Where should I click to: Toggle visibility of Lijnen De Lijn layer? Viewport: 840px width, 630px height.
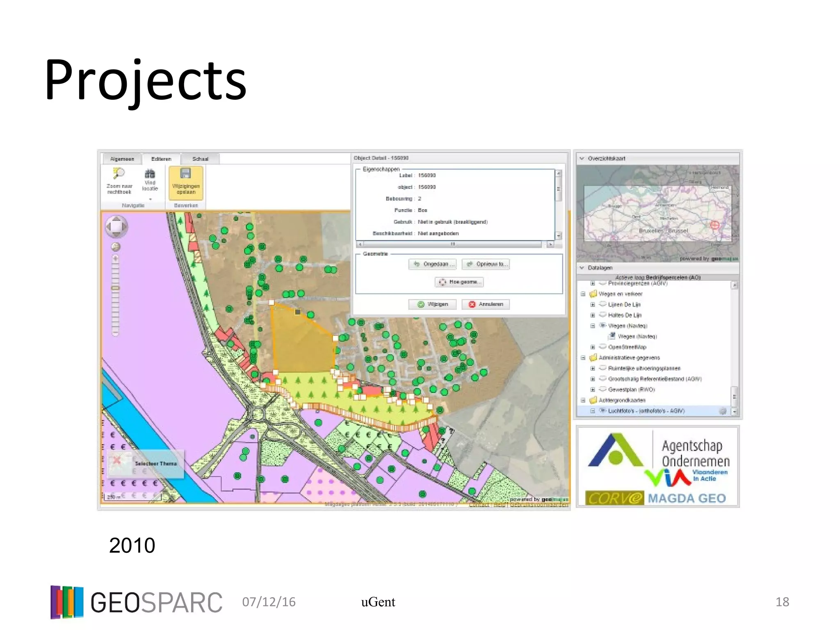[x=603, y=304]
